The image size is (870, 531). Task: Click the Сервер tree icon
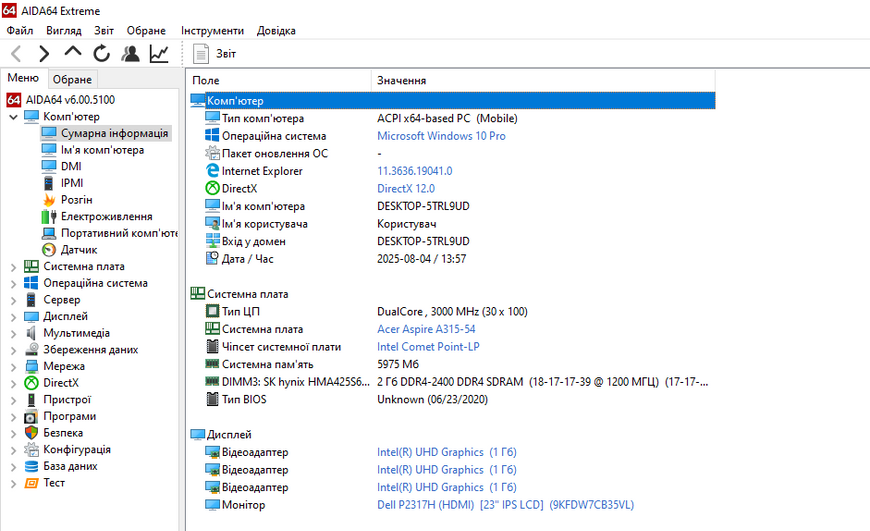coord(32,300)
